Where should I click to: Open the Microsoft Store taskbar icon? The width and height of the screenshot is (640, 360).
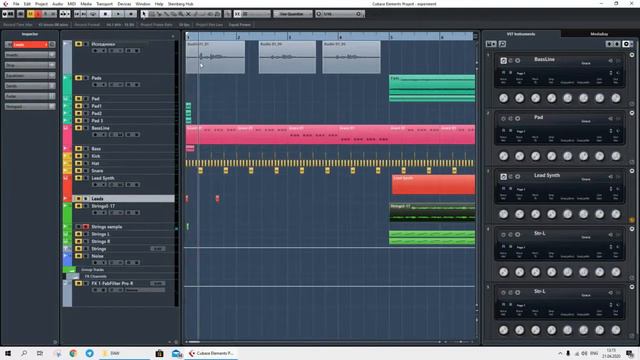coord(160,353)
